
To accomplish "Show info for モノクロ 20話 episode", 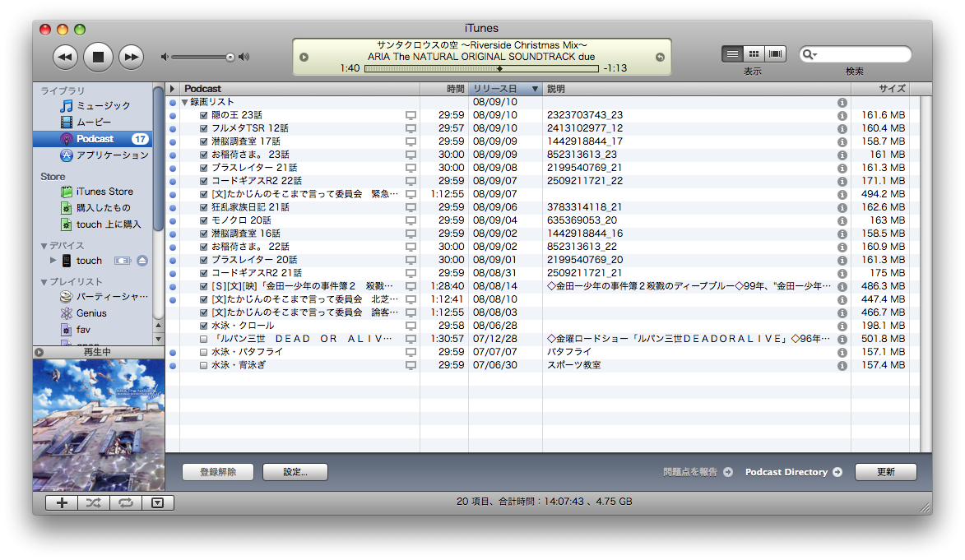I will click(x=842, y=221).
